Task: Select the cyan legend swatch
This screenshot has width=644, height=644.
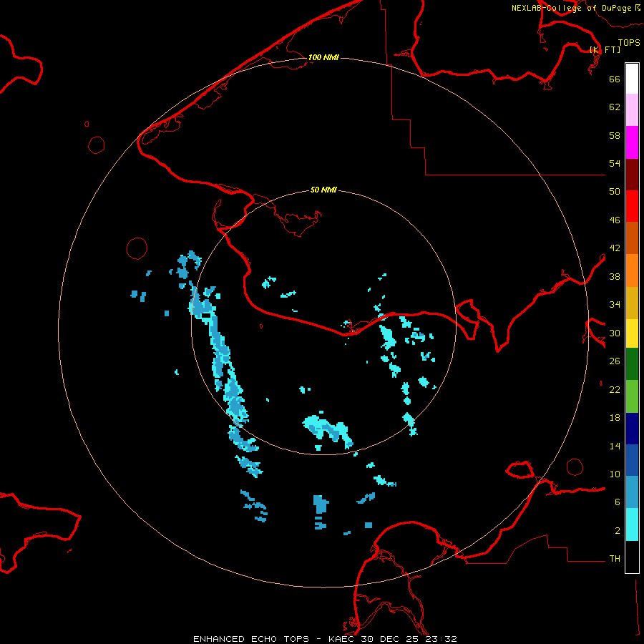Action: click(x=632, y=525)
